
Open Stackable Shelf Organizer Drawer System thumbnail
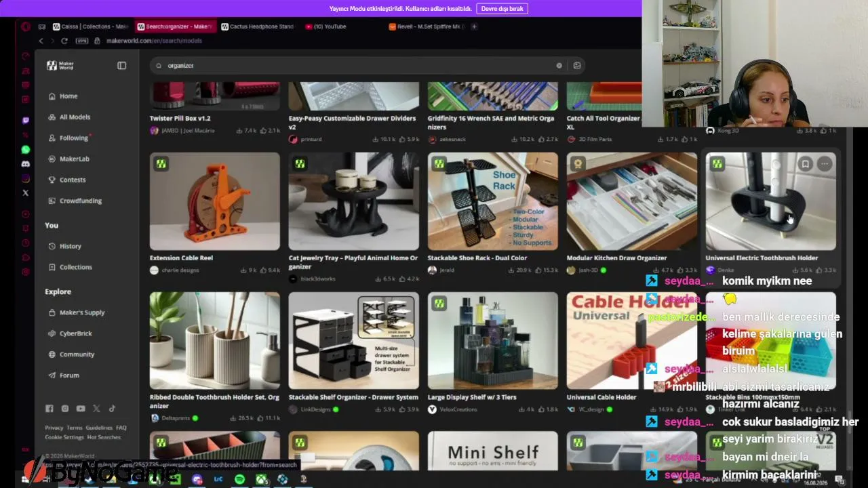point(354,341)
